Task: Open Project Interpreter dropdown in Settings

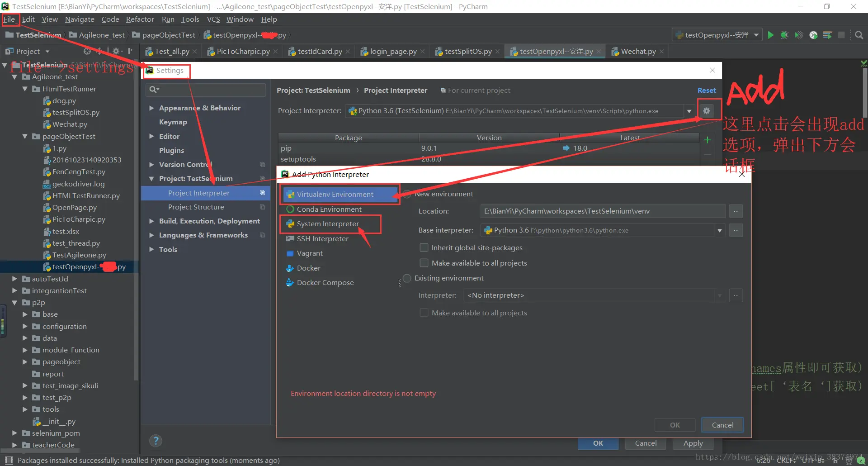Action: pyautogui.click(x=689, y=111)
